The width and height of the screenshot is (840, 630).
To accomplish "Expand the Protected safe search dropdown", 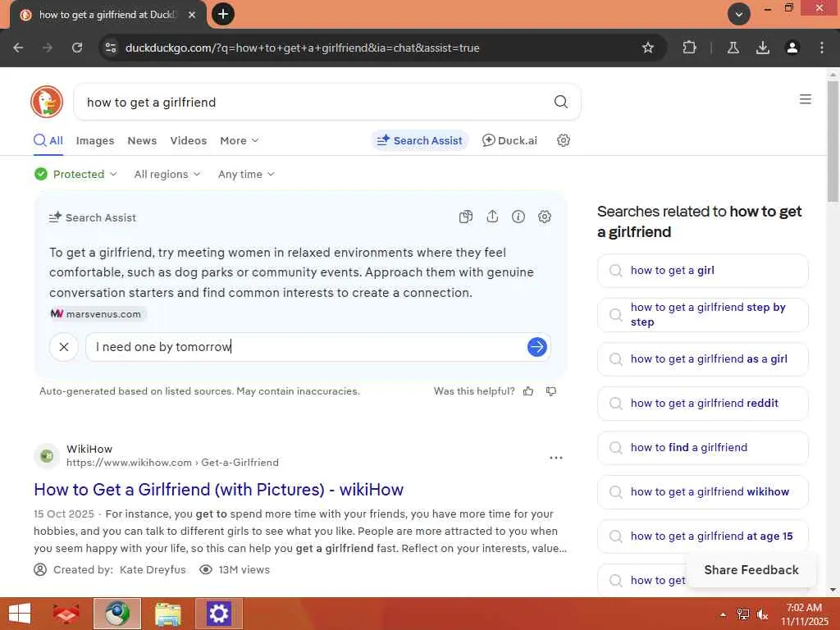I will pyautogui.click(x=75, y=174).
